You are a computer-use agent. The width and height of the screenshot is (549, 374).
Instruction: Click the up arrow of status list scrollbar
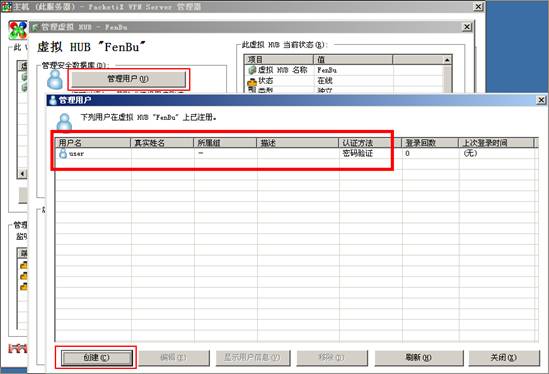[x=447, y=60]
